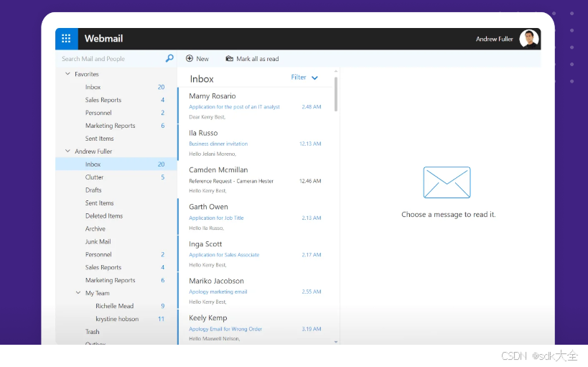
Task: Collapse the Favorites folder group
Action: [67, 74]
